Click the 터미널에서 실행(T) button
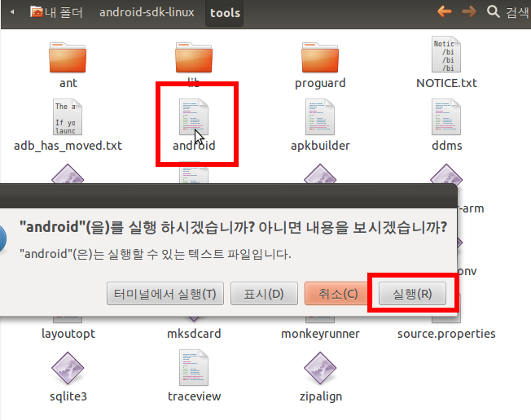The width and height of the screenshot is (531, 420). (165, 294)
